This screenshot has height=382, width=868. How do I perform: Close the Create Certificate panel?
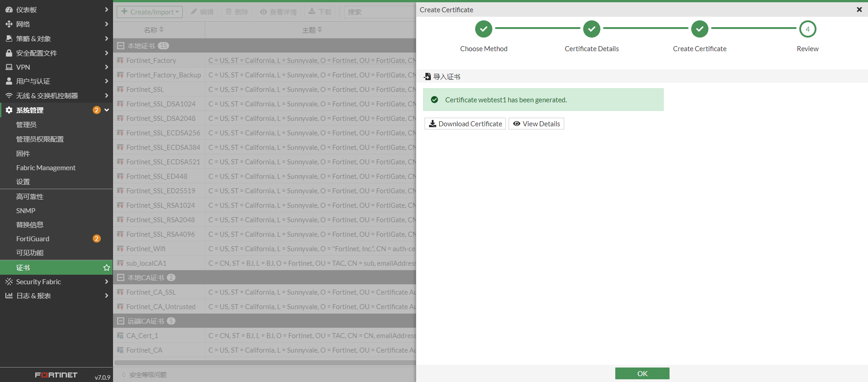[x=859, y=10]
